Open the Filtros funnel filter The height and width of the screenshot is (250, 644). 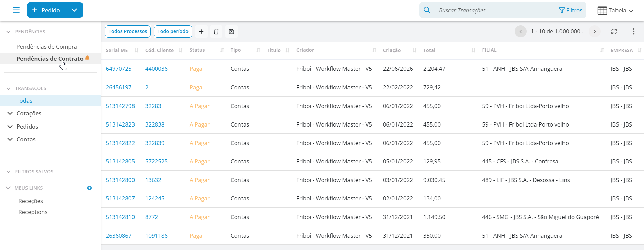[571, 10]
